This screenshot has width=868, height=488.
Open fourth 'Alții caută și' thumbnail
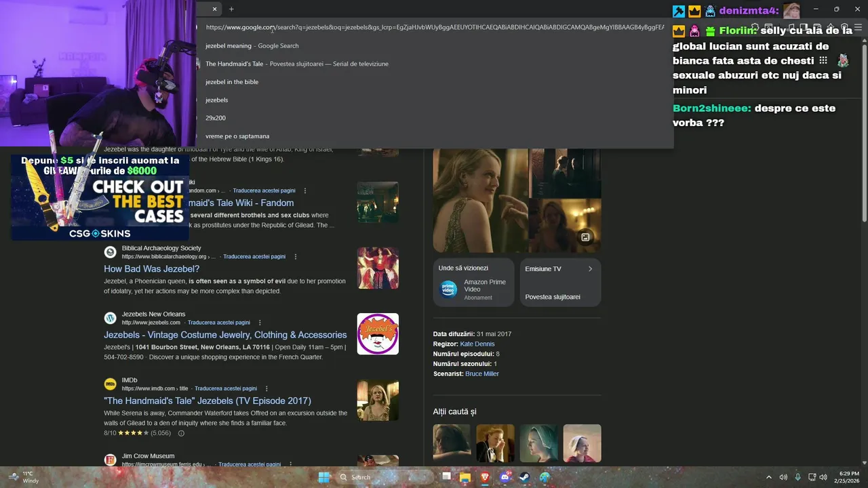pos(582,443)
